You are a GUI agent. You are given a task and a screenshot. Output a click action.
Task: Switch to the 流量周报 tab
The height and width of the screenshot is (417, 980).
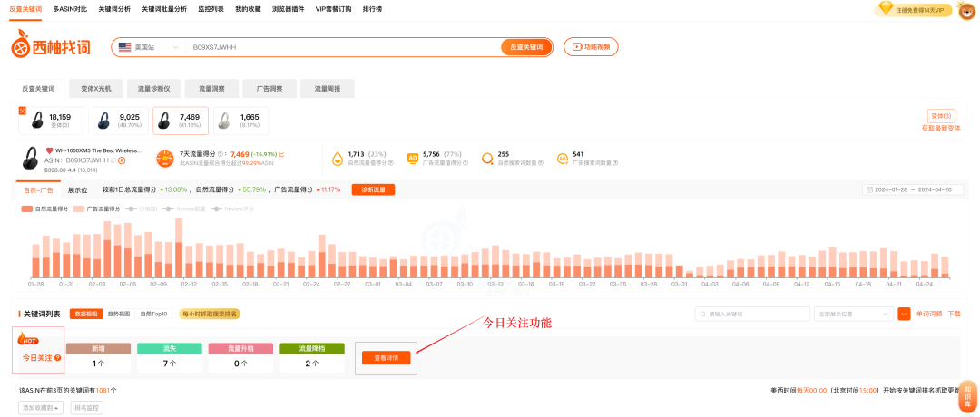coord(327,89)
